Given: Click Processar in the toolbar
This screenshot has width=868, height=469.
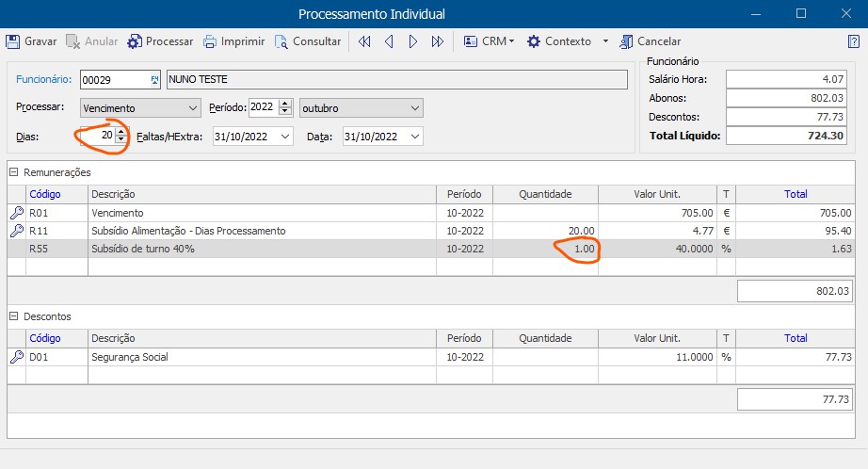Looking at the screenshot, I should point(160,41).
